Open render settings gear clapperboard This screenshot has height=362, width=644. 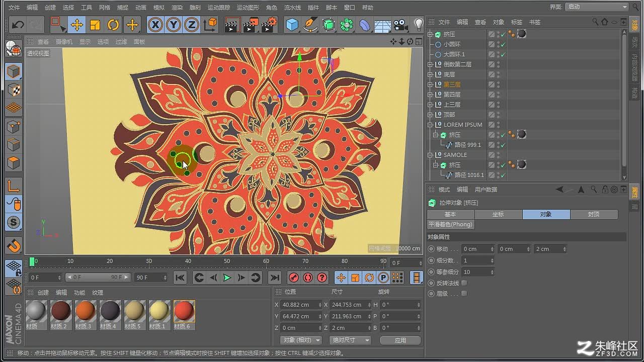(x=270, y=25)
